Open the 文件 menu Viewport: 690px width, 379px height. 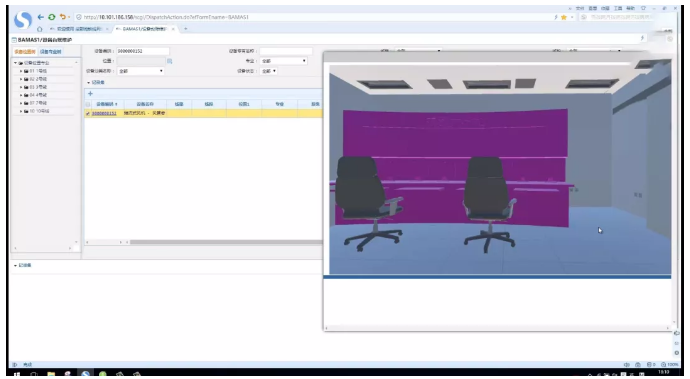580,8
